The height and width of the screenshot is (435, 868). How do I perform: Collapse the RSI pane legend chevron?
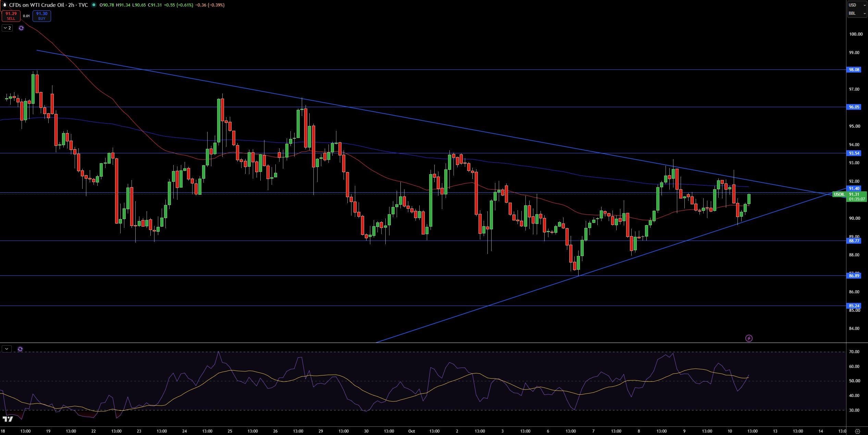7,349
